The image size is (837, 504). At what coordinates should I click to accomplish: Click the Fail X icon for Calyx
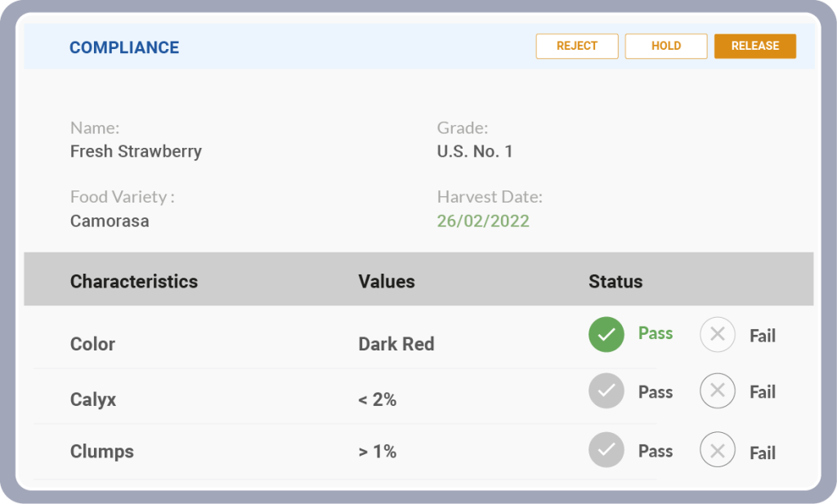click(x=717, y=391)
